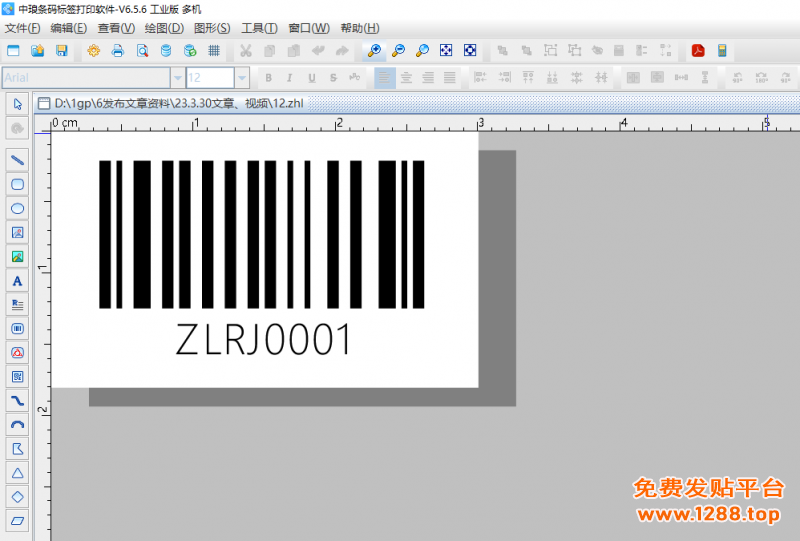Screen dimensions: 800x541
Task: Select the rounded rectangle tool
Action: coord(17,184)
